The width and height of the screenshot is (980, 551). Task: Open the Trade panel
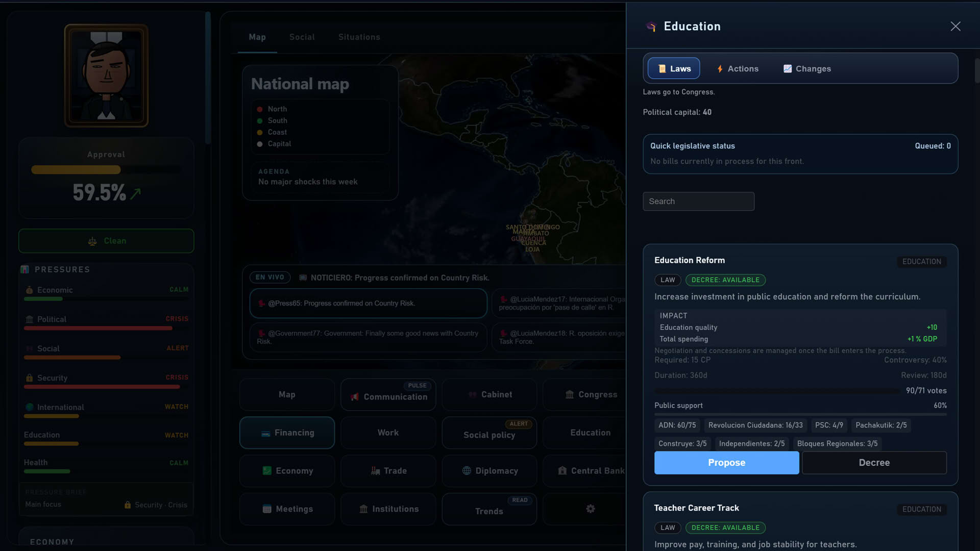388,470
